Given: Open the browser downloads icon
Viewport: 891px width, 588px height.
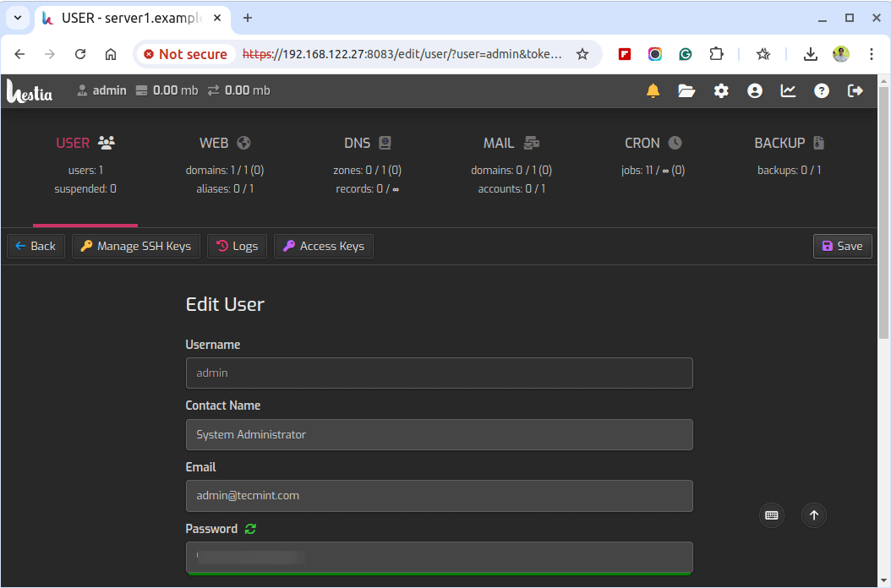Looking at the screenshot, I should 811,54.
